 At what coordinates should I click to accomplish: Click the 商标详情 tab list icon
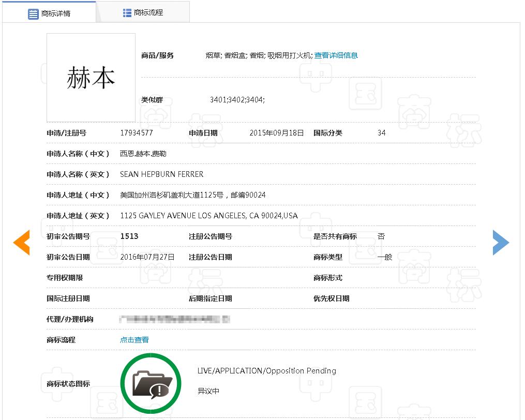click(33, 14)
